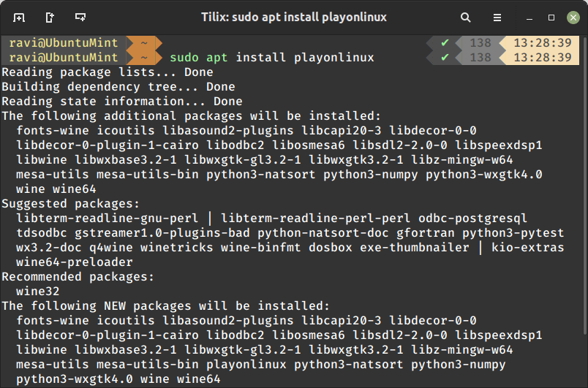Click 'python-natsort-doc' package name
The height and width of the screenshot is (388, 588).
(x=323, y=232)
